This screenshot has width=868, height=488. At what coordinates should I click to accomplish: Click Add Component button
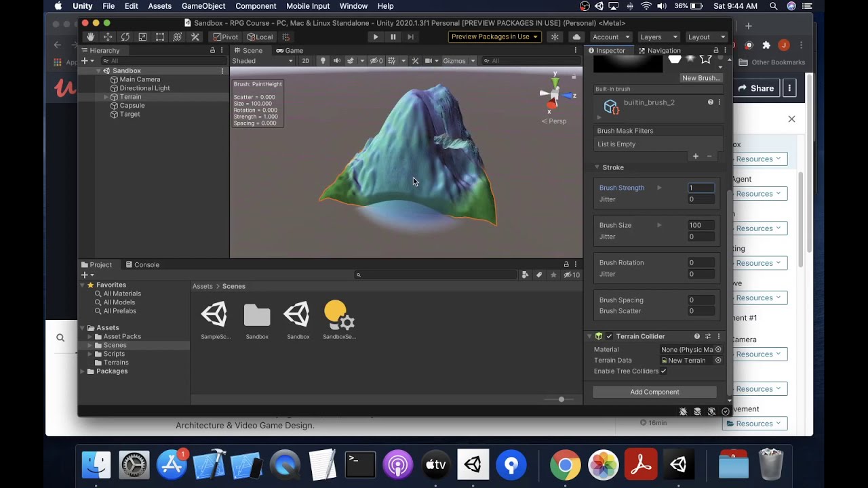(654, 392)
